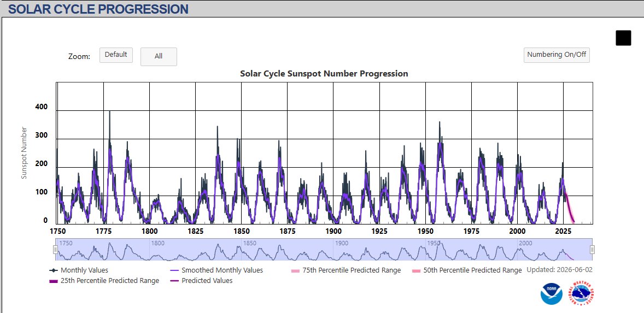Click the Zoom: label

79,57
